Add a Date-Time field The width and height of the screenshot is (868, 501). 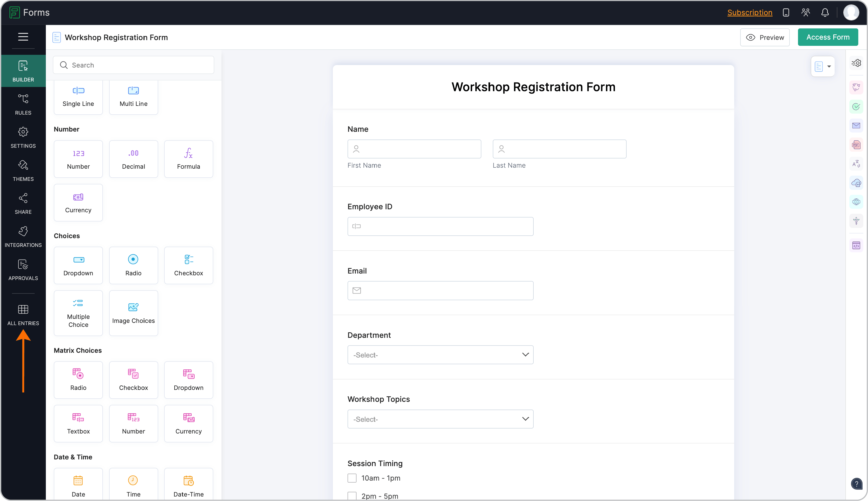click(189, 485)
